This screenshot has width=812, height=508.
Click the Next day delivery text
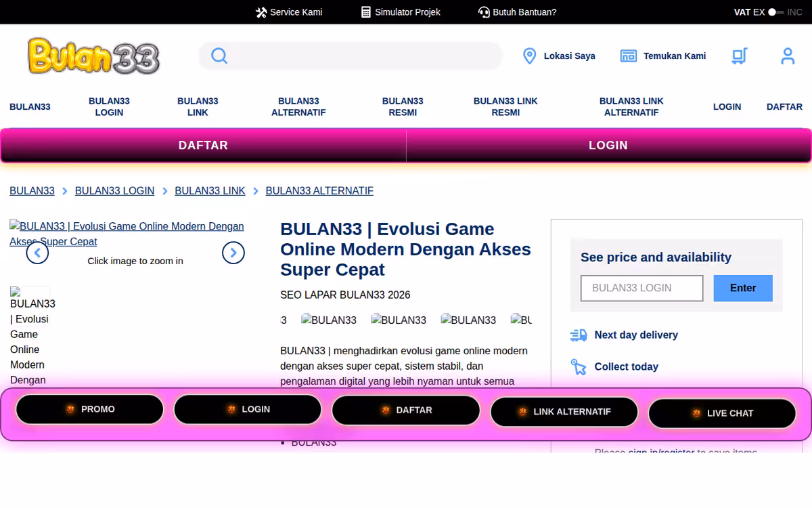coord(636,335)
